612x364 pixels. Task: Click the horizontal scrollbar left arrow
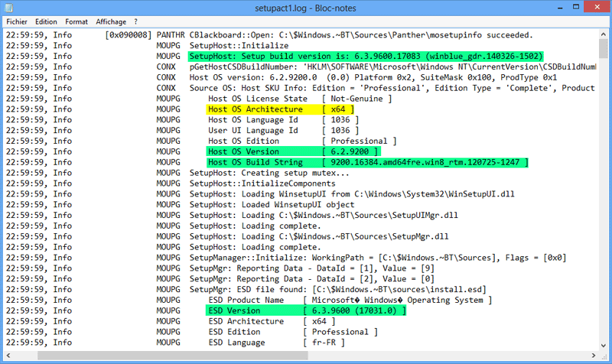click(x=9, y=355)
